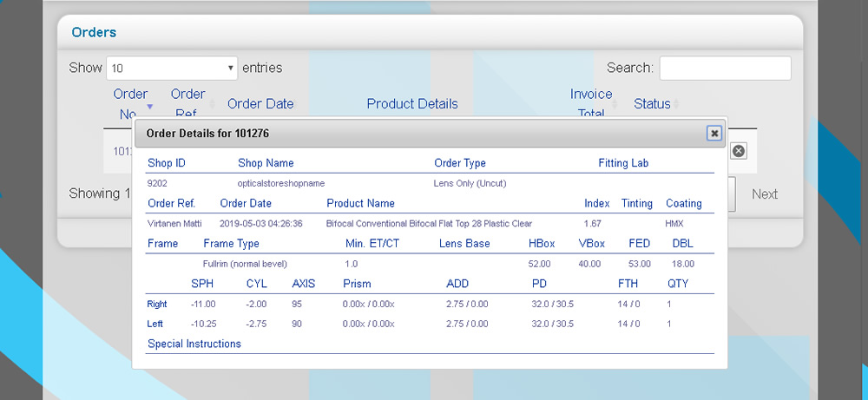Click the Special Instructions label
Screen dimensions: 868x400
click(x=194, y=344)
